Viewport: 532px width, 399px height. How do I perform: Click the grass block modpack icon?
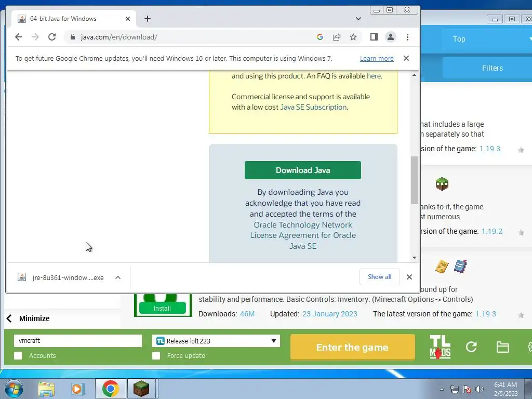coord(442,184)
